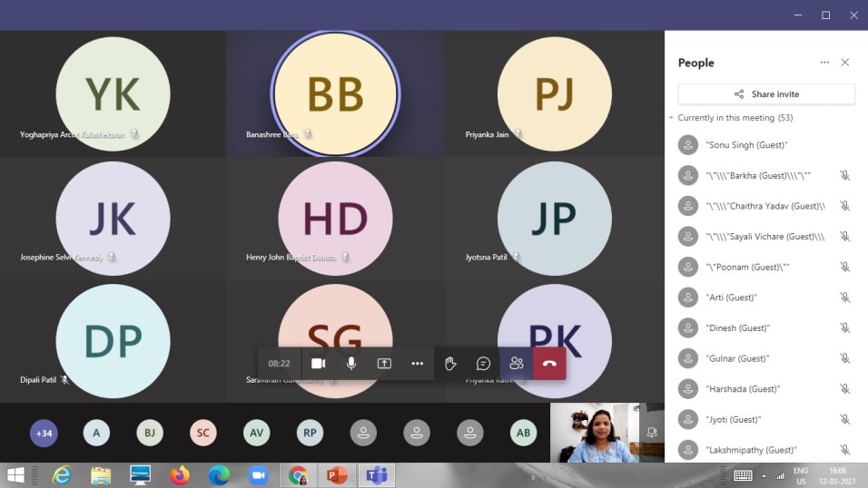Click the AB participant avatar in bottom strip
Image resolution: width=868 pixels, height=488 pixels.
(x=523, y=434)
